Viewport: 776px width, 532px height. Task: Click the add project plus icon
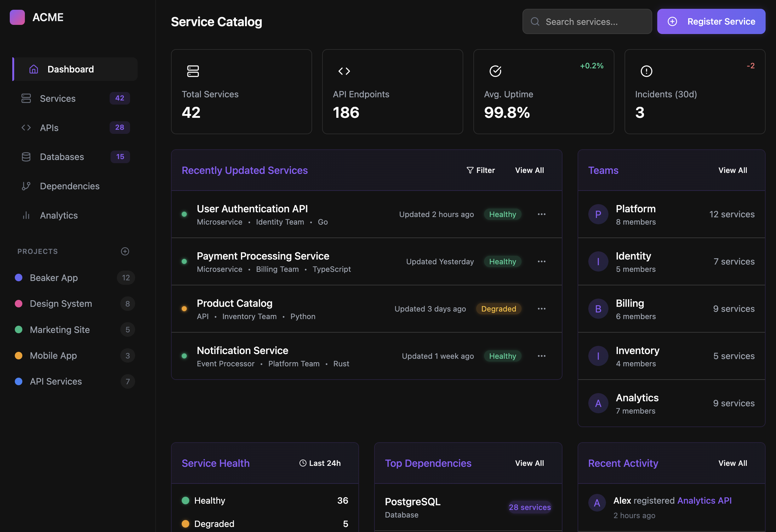coord(125,251)
